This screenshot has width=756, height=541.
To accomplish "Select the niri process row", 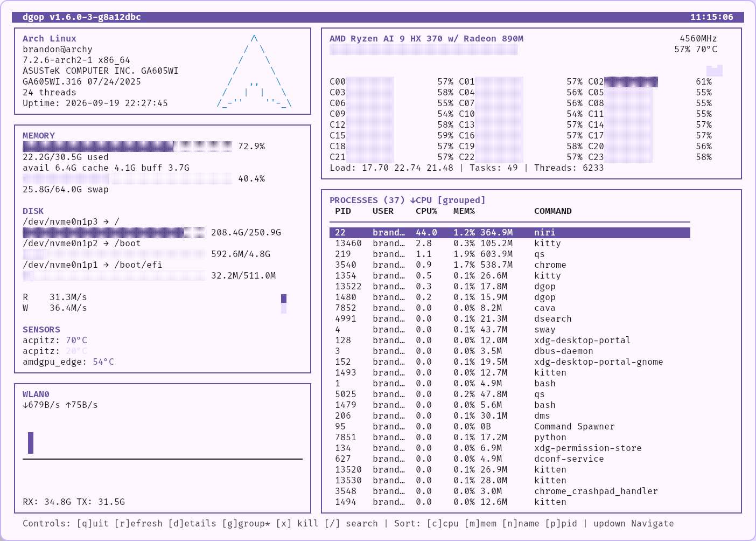I will point(510,233).
